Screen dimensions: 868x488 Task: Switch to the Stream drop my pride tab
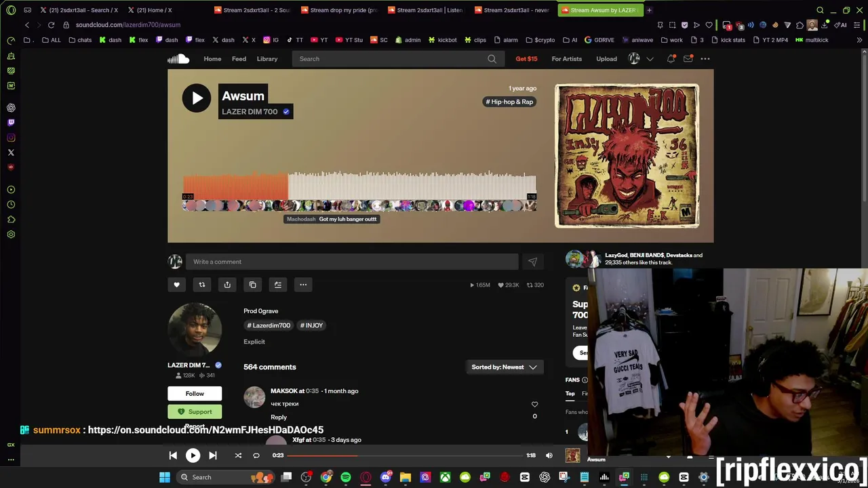click(x=339, y=10)
